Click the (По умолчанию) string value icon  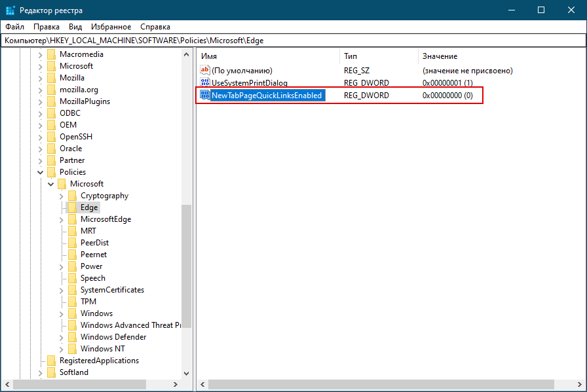click(x=205, y=70)
